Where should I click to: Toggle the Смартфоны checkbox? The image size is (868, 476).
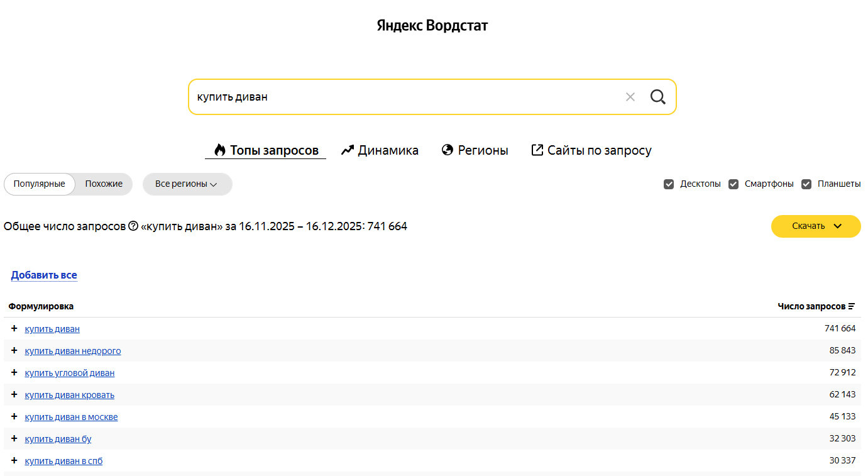tap(733, 184)
